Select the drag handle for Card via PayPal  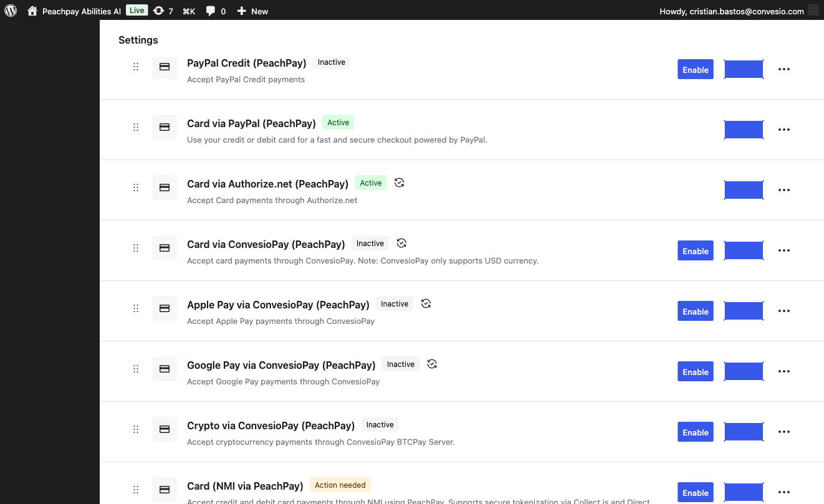[136, 127]
